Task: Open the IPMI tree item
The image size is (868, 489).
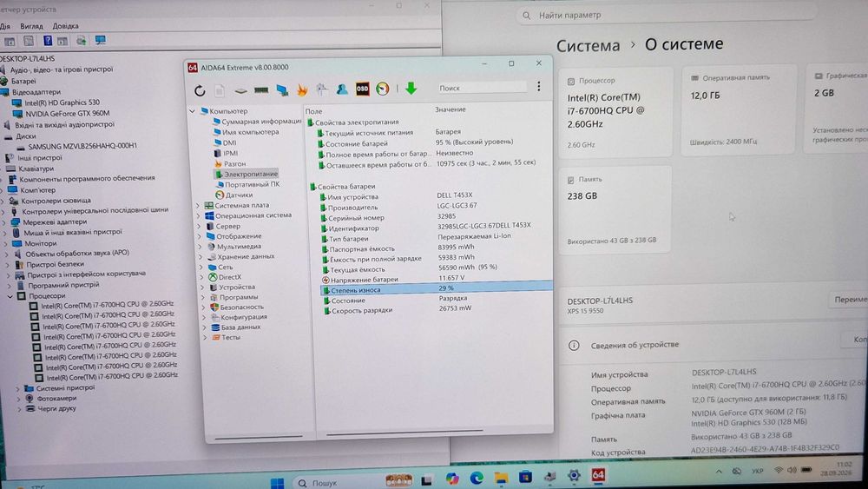Action: point(227,153)
